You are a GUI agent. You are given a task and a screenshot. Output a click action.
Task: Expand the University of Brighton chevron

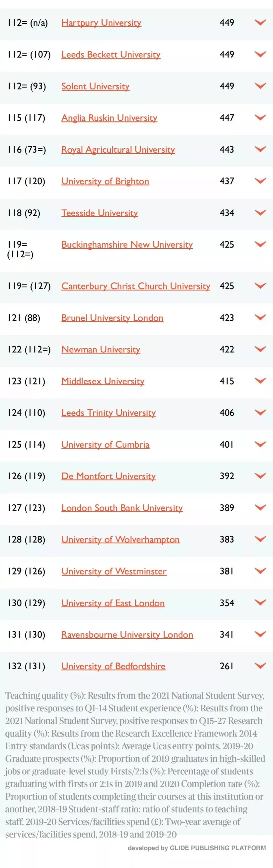click(x=260, y=181)
